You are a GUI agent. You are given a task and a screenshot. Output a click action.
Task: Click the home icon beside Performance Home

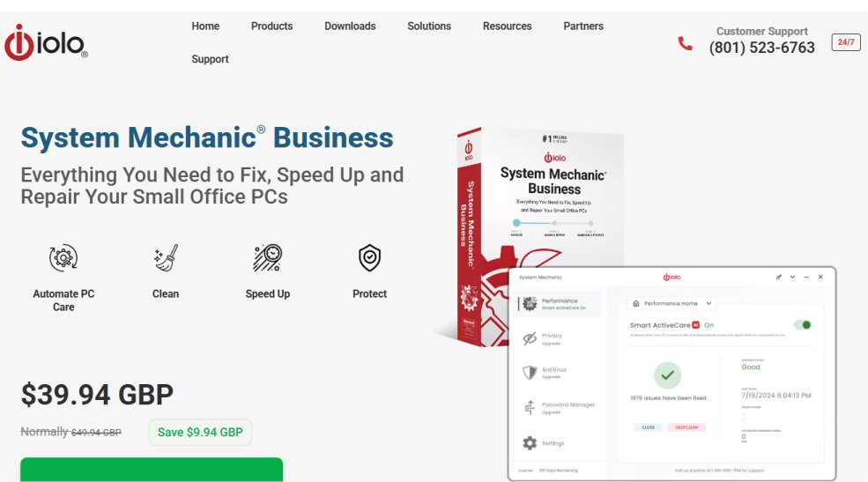click(636, 303)
